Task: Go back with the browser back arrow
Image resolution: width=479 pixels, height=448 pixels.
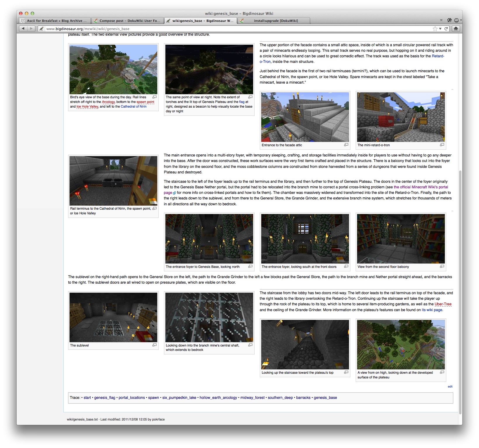Action: tap(23, 29)
